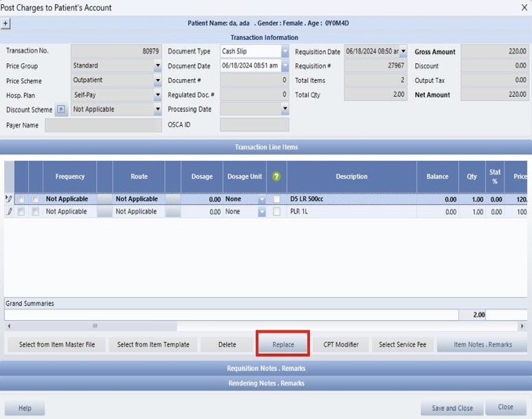Screen dimensions: 532x419
Task: Click the green question mark column icon
Action: click(x=276, y=177)
